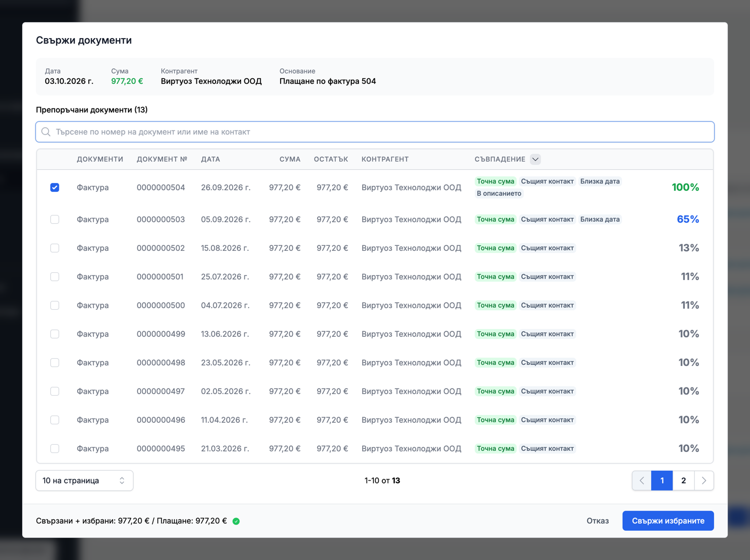Sort by the Дата column header

coord(211,159)
